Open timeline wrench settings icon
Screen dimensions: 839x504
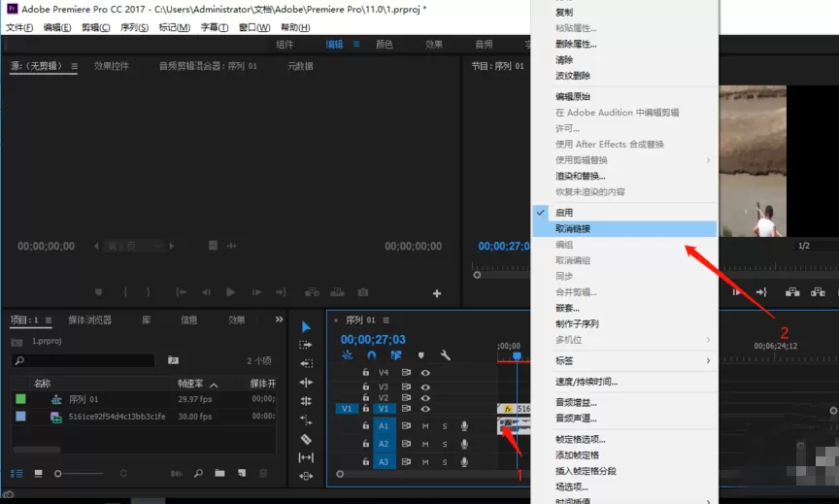(x=445, y=355)
